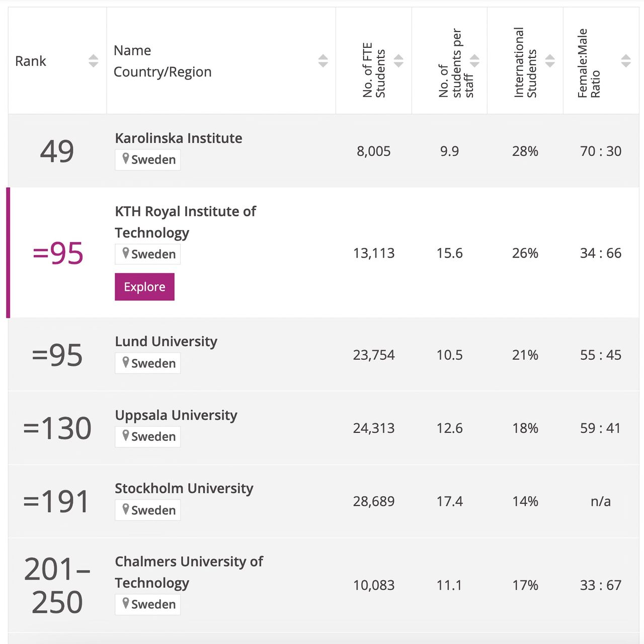Screen dimensions: 644x644
Task: Select the =95 rank of KTH row
Action: tap(57, 253)
